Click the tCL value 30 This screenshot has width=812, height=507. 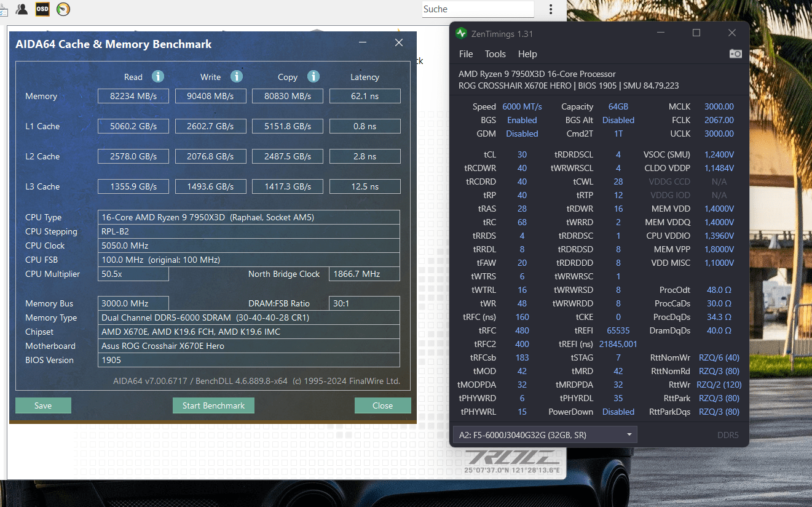522,154
